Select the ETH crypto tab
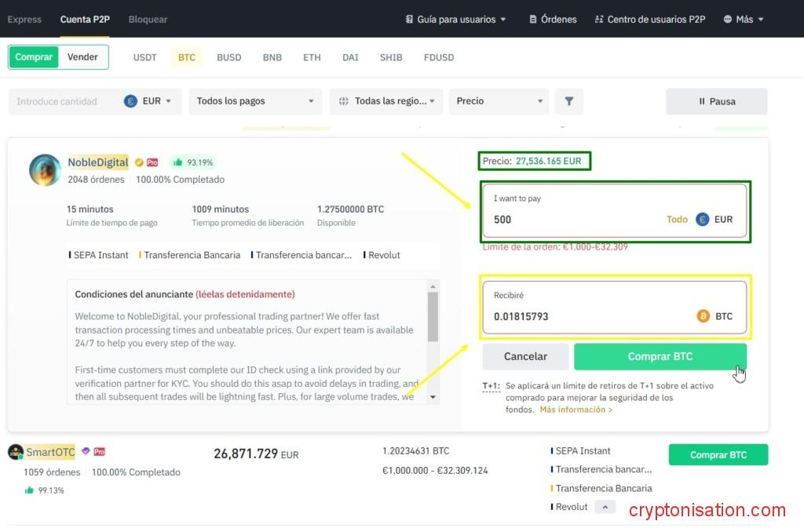Screen dimensions: 804x532 (x=312, y=57)
